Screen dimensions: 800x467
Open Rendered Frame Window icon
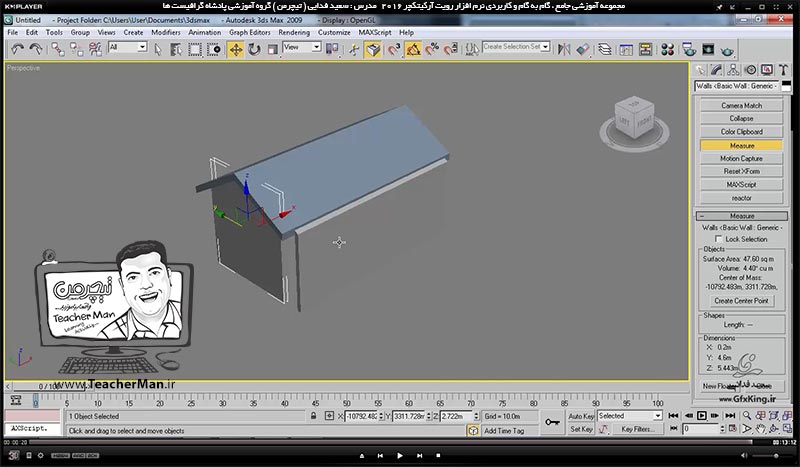click(x=708, y=49)
